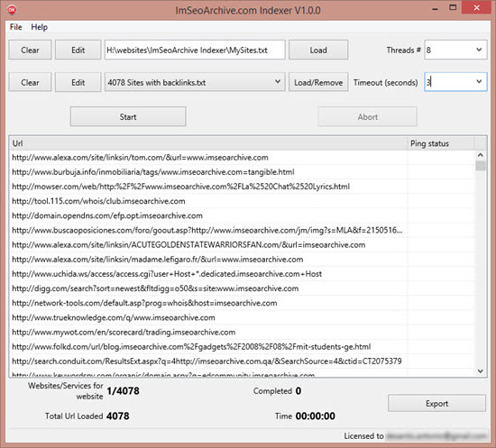Image resolution: width=496 pixels, height=448 pixels.
Task: Click the Load button
Action: [x=318, y=50]
